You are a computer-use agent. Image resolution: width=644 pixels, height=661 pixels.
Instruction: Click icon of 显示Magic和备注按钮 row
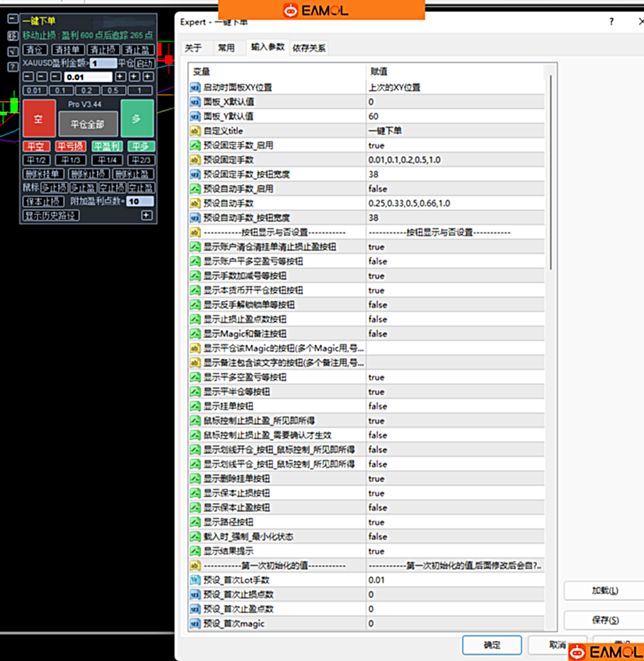point(195,334)
